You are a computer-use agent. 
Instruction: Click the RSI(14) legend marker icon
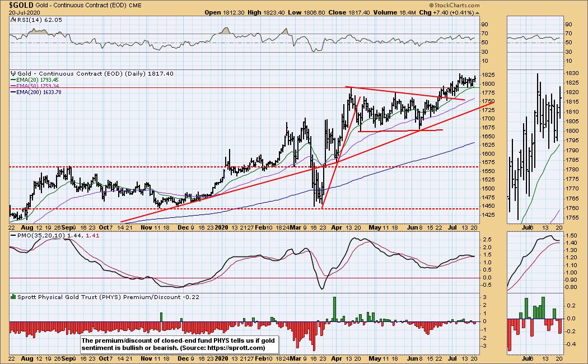coord(13,20)
